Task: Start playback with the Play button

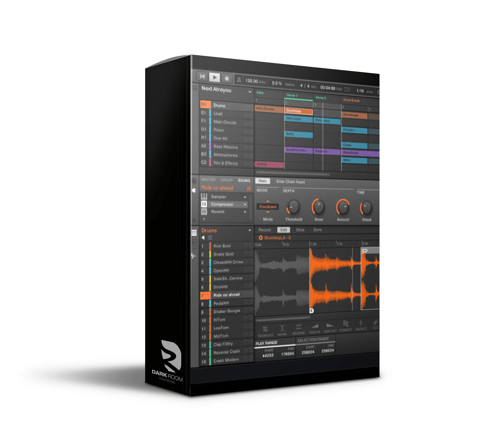Action: pos(214,77)
